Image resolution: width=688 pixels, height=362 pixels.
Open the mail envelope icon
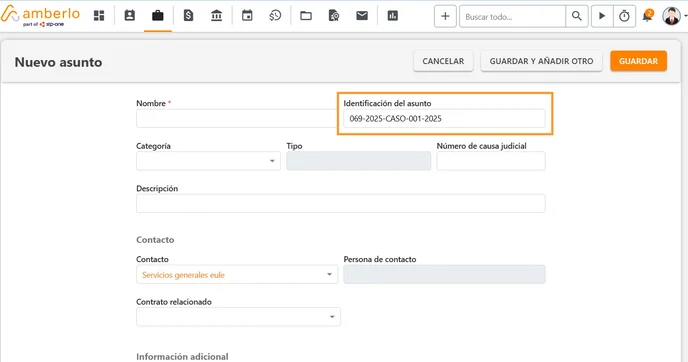point(362,16)
